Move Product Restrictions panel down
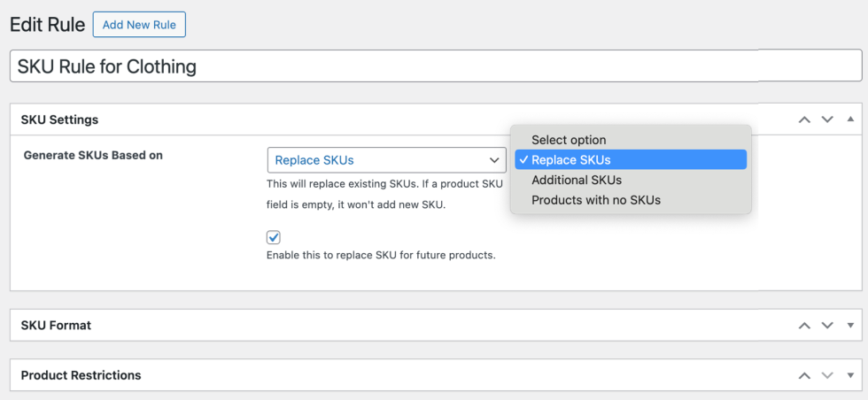Screen dimensions: 868x400 tap(827, 375)
